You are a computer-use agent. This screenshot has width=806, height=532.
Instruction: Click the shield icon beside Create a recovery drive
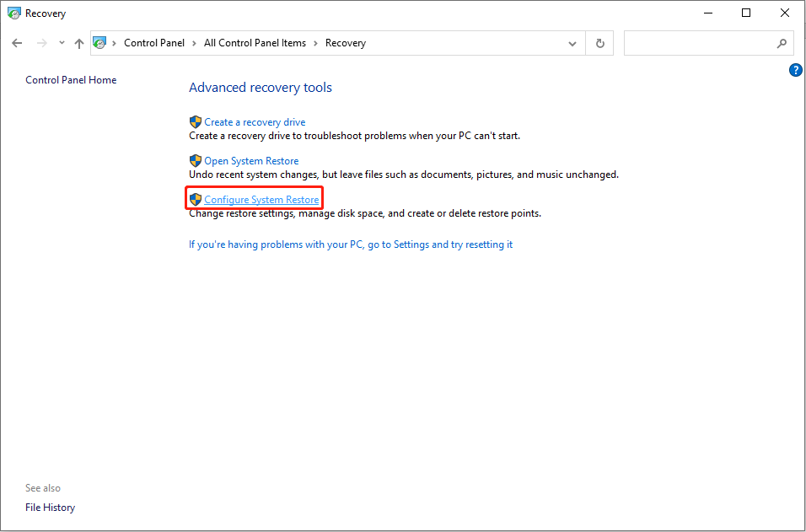[196, 122]
